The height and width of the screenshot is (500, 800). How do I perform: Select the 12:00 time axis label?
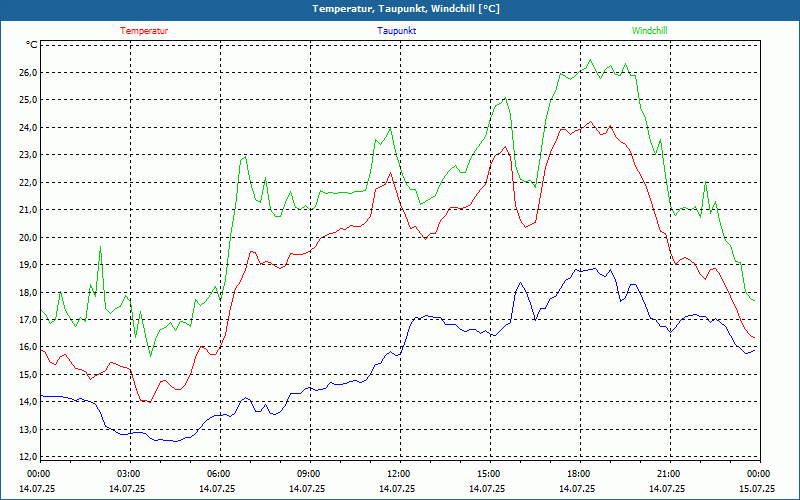pos(399,474)
